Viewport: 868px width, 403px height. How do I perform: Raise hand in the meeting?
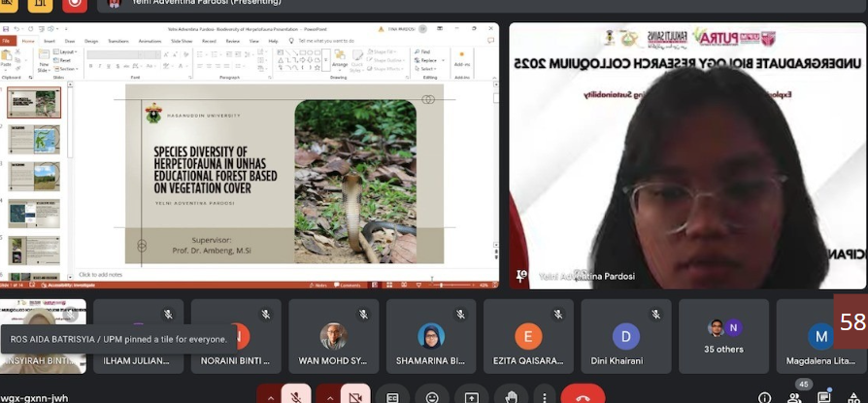pos(510,396)
